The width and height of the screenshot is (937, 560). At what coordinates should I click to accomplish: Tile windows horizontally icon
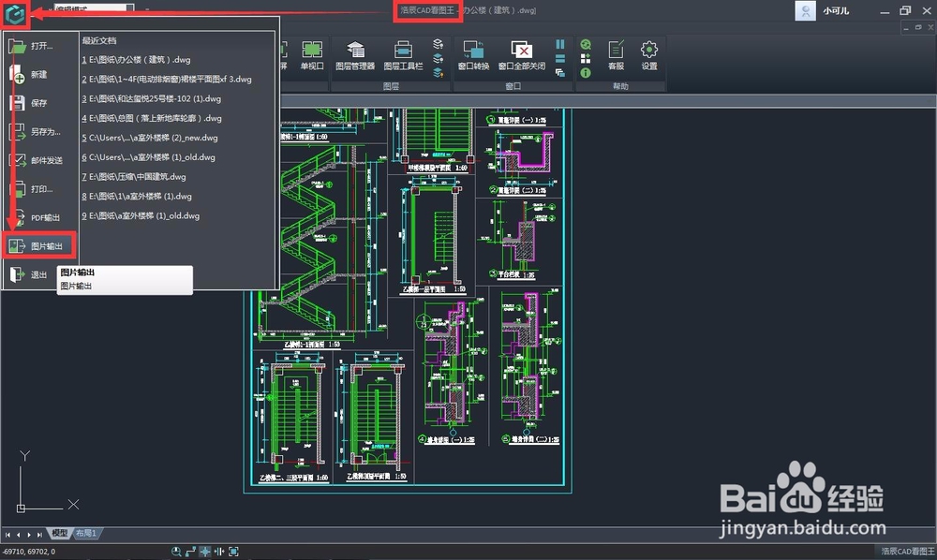tap(560, 58)
